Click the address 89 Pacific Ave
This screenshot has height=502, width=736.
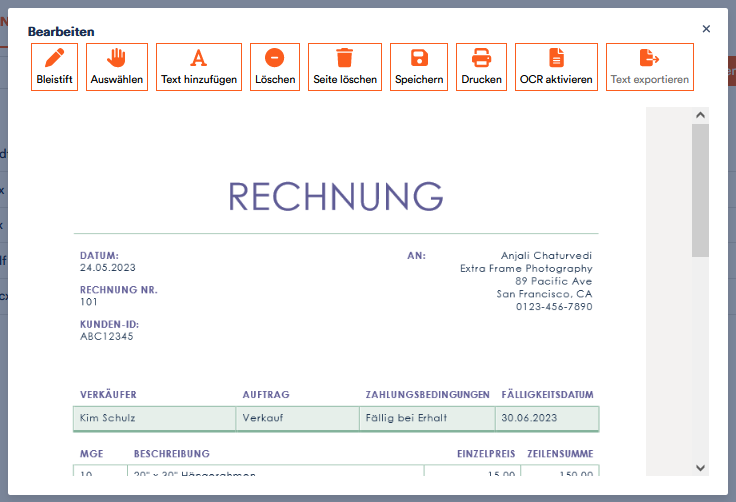[554, 281]
